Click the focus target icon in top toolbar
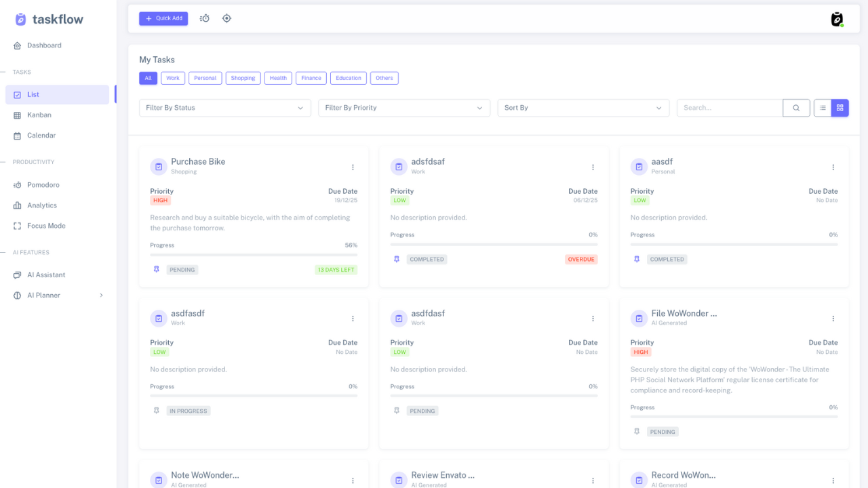 (226, 18)
